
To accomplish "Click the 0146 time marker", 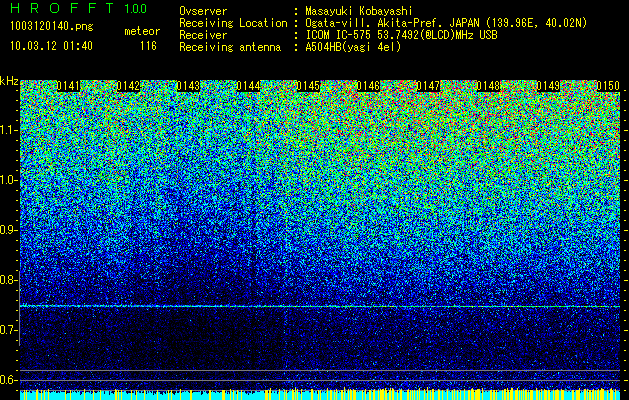I will coord(368,86).
